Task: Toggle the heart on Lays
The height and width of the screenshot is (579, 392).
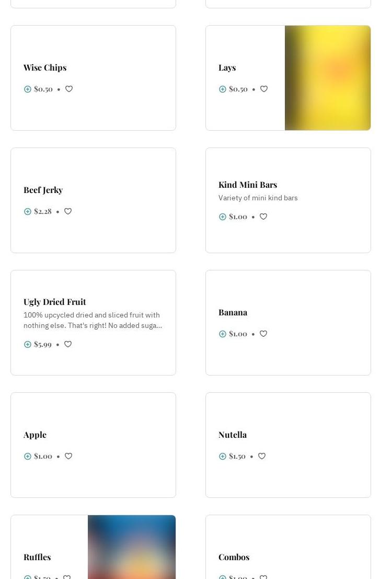Action: click(264, 89)
